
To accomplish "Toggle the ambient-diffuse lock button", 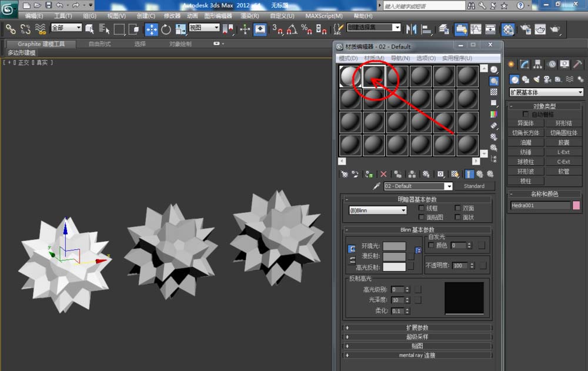I will (x=352, y=249).
